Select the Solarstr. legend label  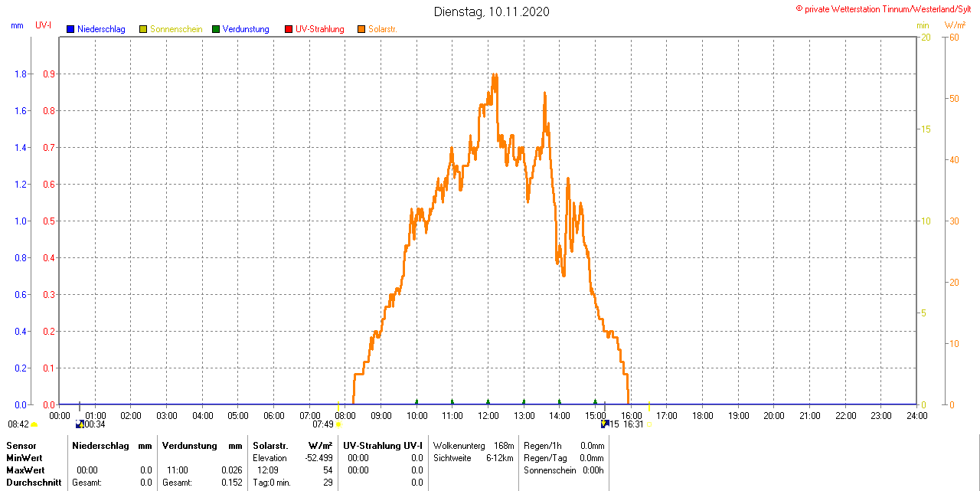point(383,29)
